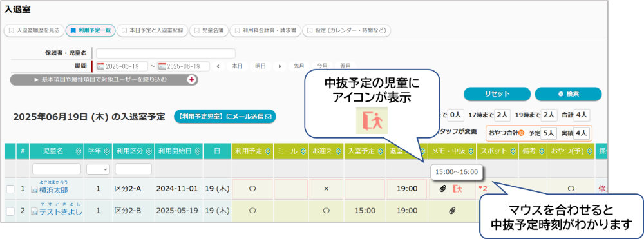
Task: Sort by 備考 column
Action: [542, 151]
